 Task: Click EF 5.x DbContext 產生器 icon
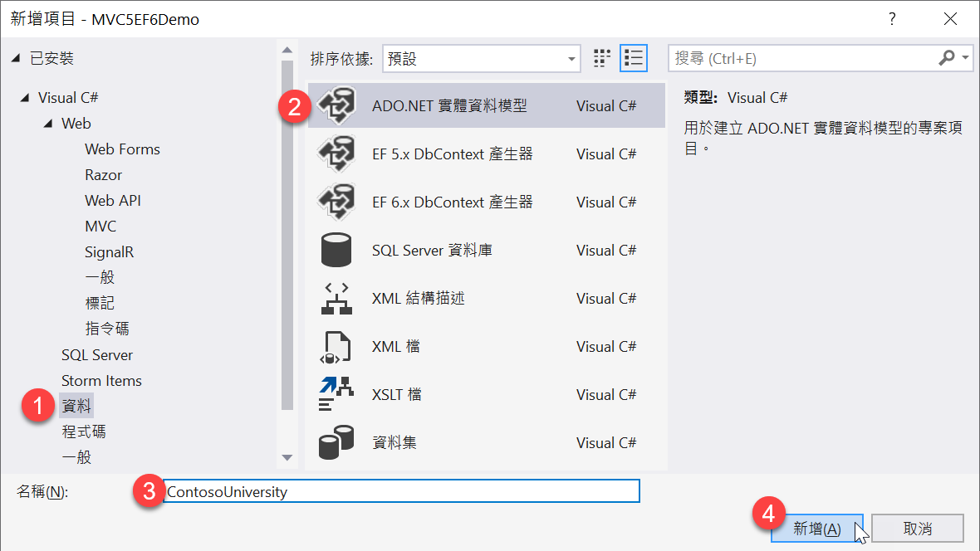pyautogui.click(x=337, y=154)
